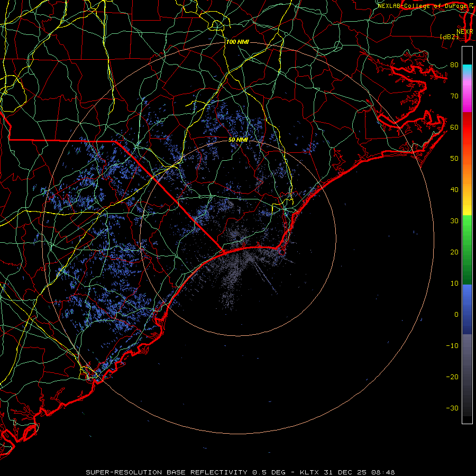Click the green band on the color scale
This screenshot has width=476, height=476.
click(467, 250)
